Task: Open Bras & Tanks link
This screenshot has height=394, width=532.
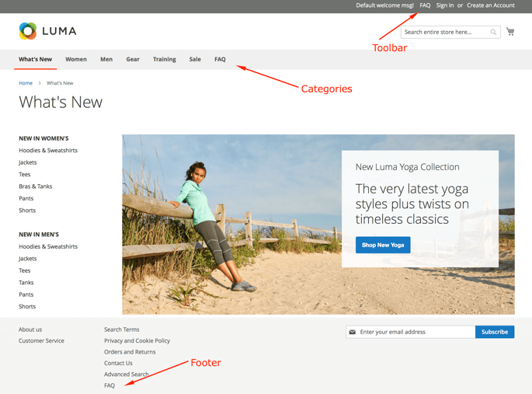Action: tap(36, 187)
